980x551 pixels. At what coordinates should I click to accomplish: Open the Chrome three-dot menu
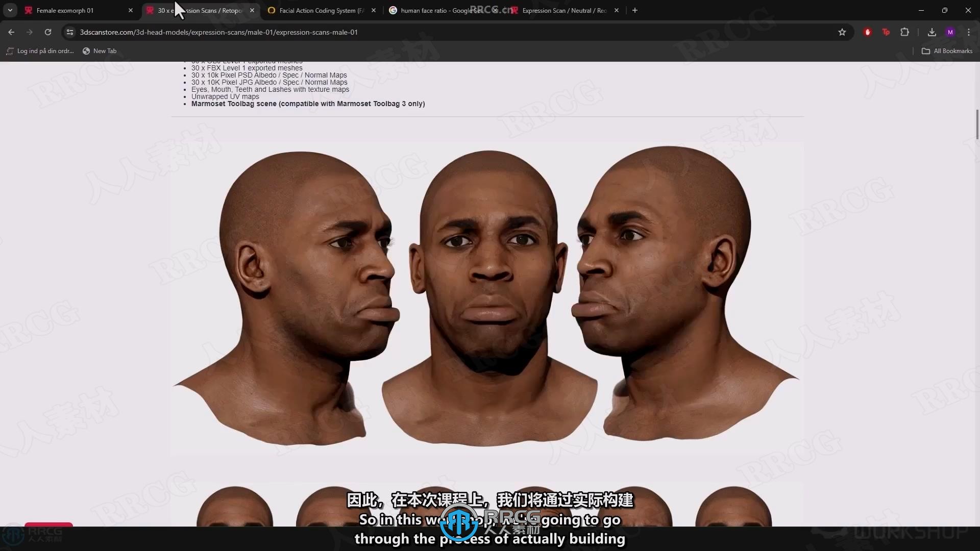969,32
